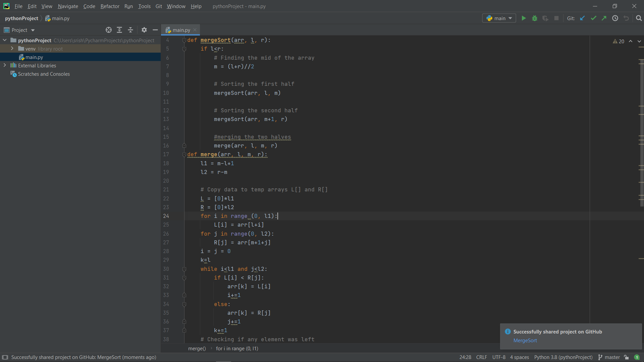Open Git history clock icon
The image size is (644, 362).
point(615,18)
